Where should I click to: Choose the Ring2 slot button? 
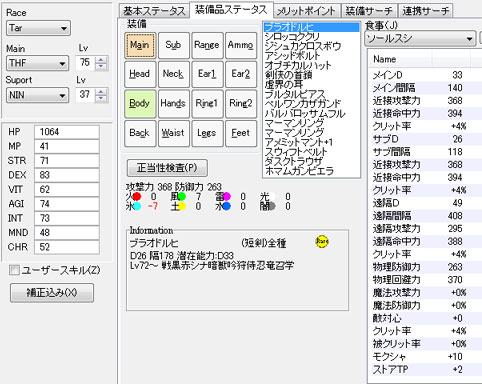pyautogui.click(x=241, y=103)
